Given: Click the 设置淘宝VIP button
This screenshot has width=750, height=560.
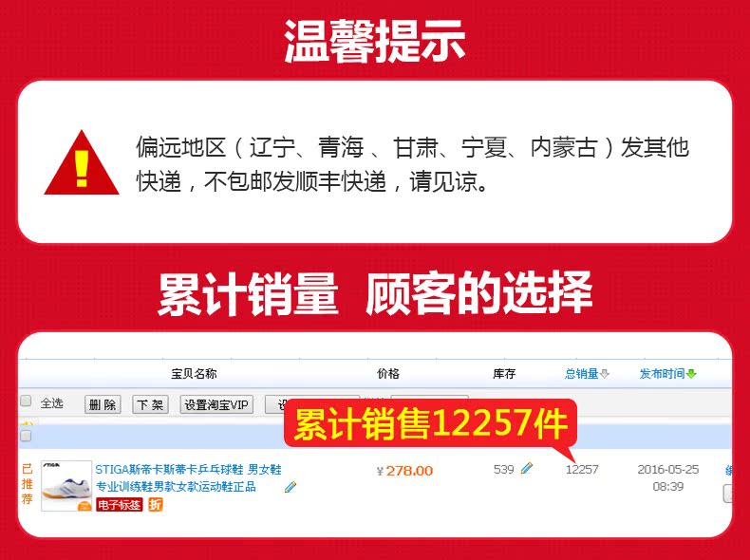Looking at the screenshot, I should click(216, 404).
